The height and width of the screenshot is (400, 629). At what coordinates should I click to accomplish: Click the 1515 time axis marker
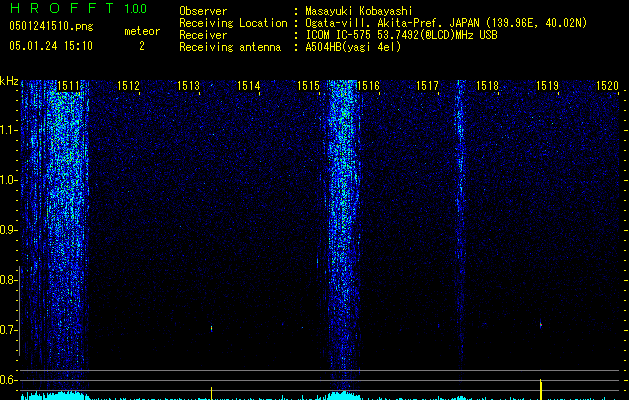tap(308, 86)
